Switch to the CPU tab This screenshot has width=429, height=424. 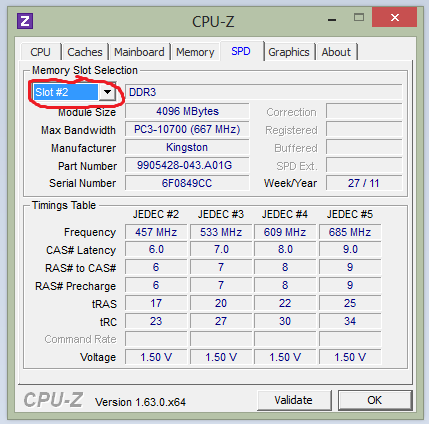click(x=41, y=52)
